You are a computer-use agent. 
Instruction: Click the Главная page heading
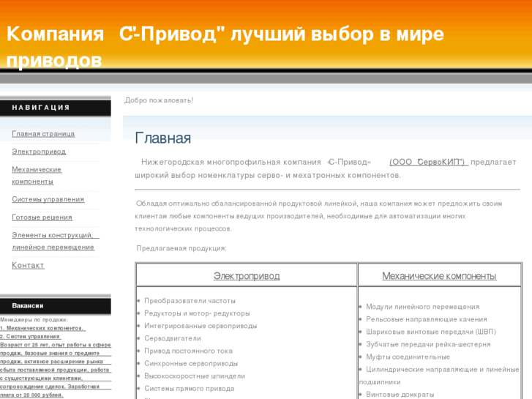coord(163,138)
